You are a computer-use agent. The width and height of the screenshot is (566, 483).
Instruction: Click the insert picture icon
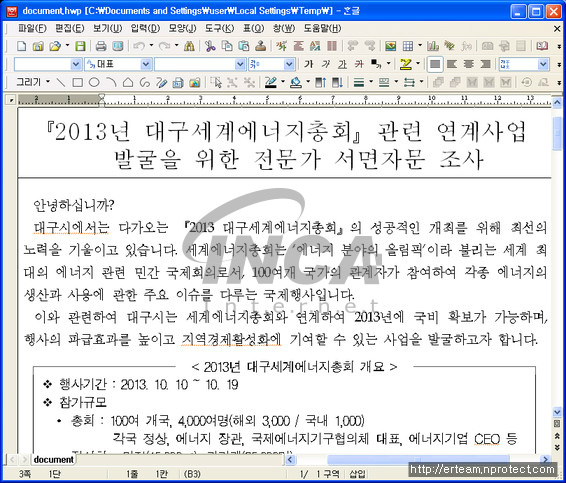click(390, 46)
